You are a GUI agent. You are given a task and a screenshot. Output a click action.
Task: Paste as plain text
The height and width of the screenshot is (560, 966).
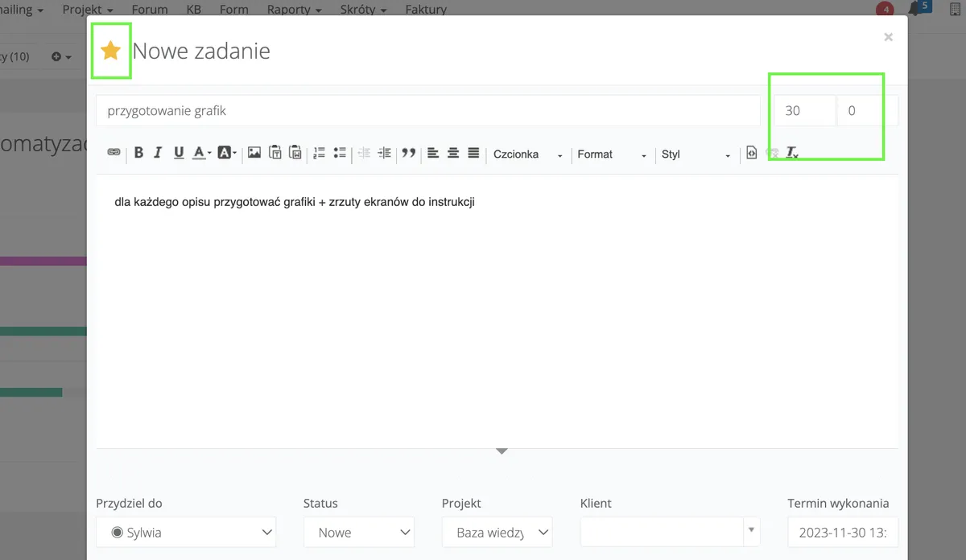[x=275, y=153]
